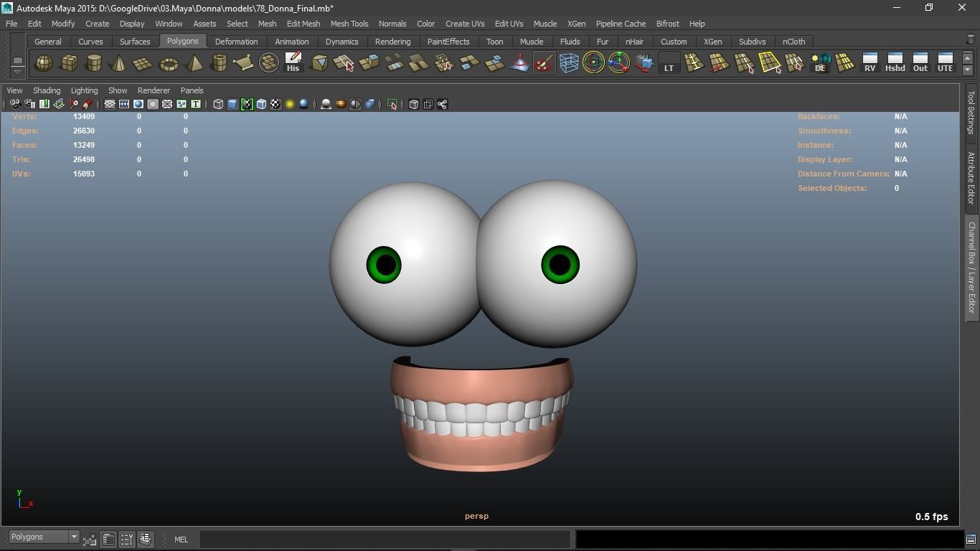Toggle smooth shade all blue cube

(x=232, y=105)
